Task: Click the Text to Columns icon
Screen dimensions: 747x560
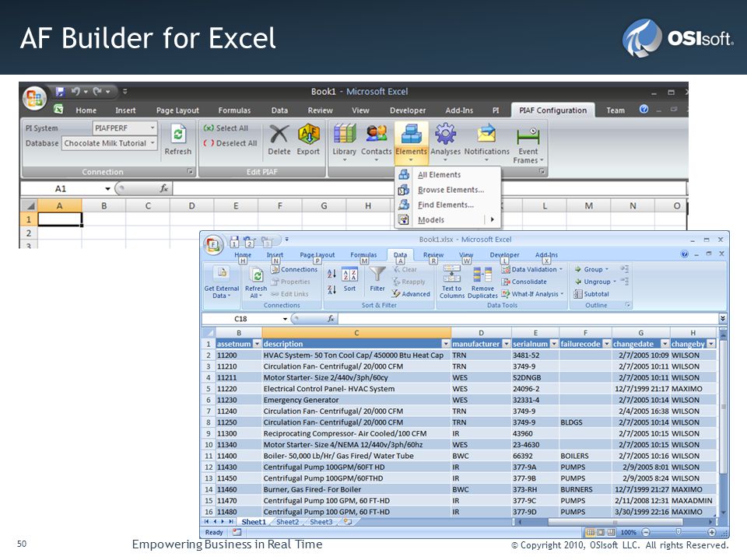Action: click(x=451, y=275)
